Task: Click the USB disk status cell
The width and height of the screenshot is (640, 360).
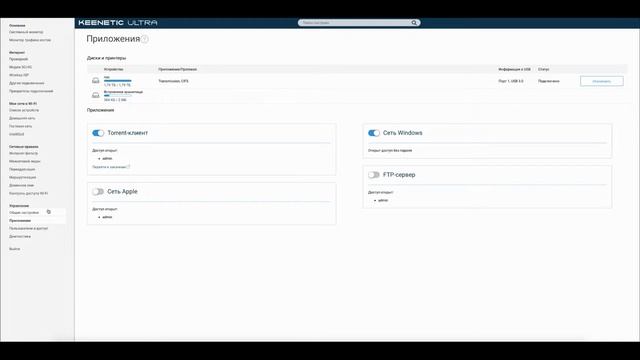Action: (x=549, y=81)
